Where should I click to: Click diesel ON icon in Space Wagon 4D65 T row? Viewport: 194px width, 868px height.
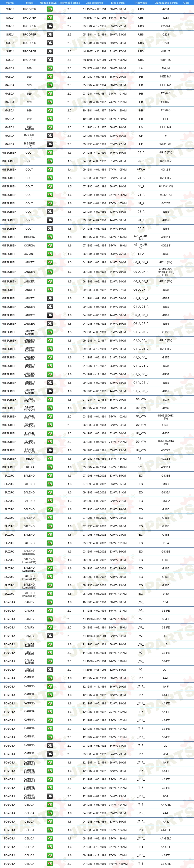tap(50, 450)
